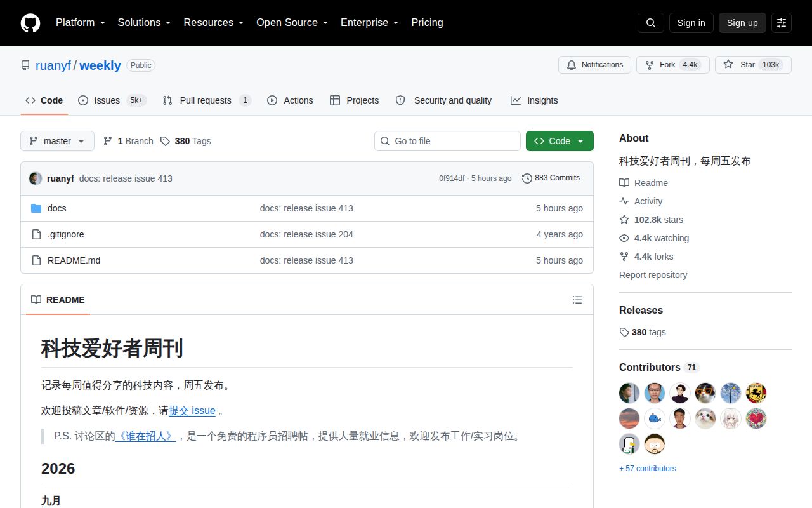Switch to Security and quality tab
The height and width of the screenshot is (508, 812).
click(x=443, y=100)
